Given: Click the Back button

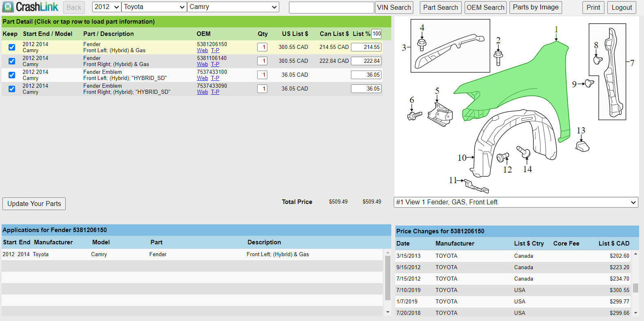Looking at the screenshot, I should point(74,7).
